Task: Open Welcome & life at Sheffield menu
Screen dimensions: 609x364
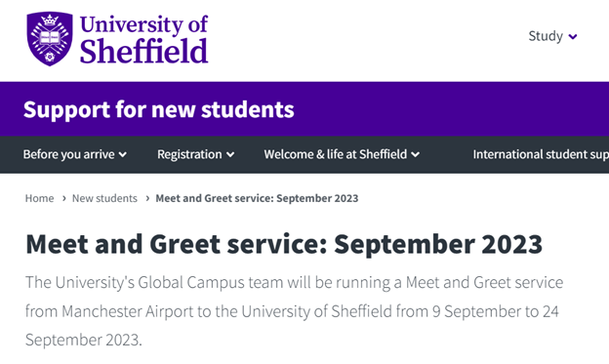Action: [342, 154]
